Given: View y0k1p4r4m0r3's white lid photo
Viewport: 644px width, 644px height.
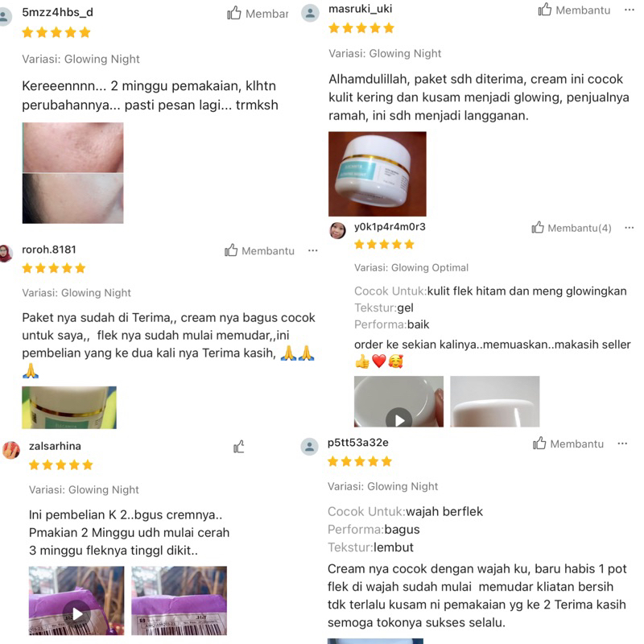Looking at the screenshot, I should 495,401.
